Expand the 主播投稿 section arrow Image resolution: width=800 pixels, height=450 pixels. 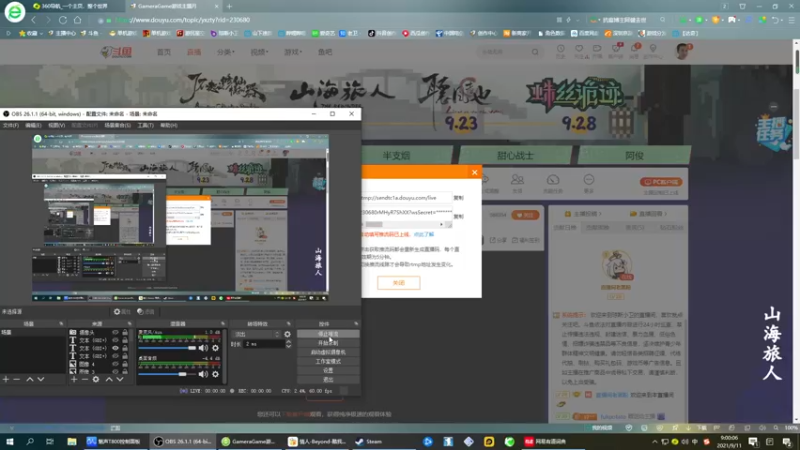(601, 214)
